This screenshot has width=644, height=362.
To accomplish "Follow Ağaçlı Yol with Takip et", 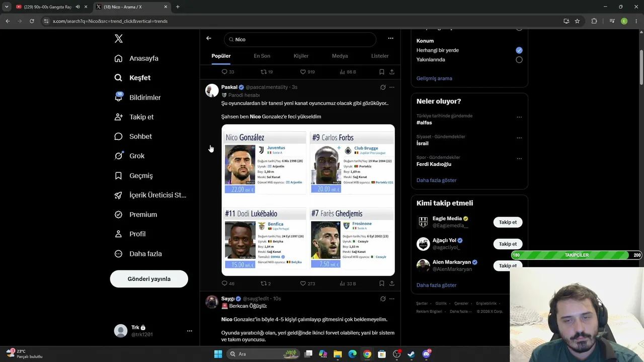I will point(508,244).
